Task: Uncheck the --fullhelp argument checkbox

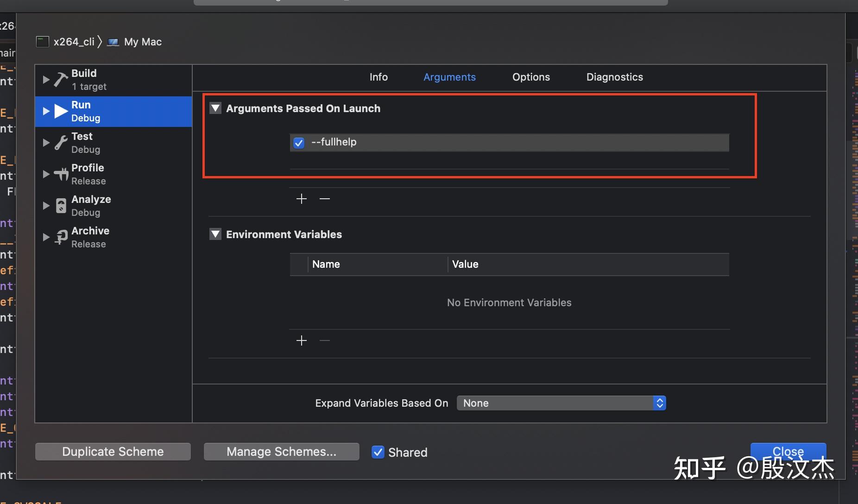Action: click(x=299, y=143)
